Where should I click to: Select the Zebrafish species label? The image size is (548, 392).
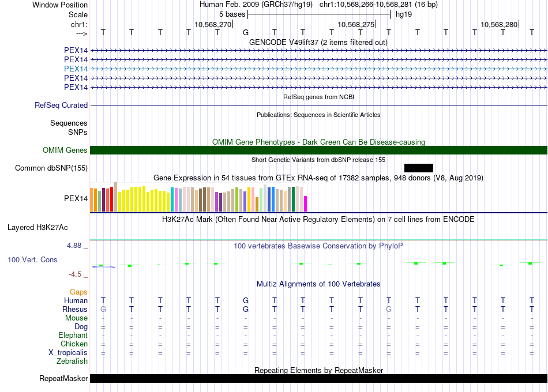(x=72, y=361)
